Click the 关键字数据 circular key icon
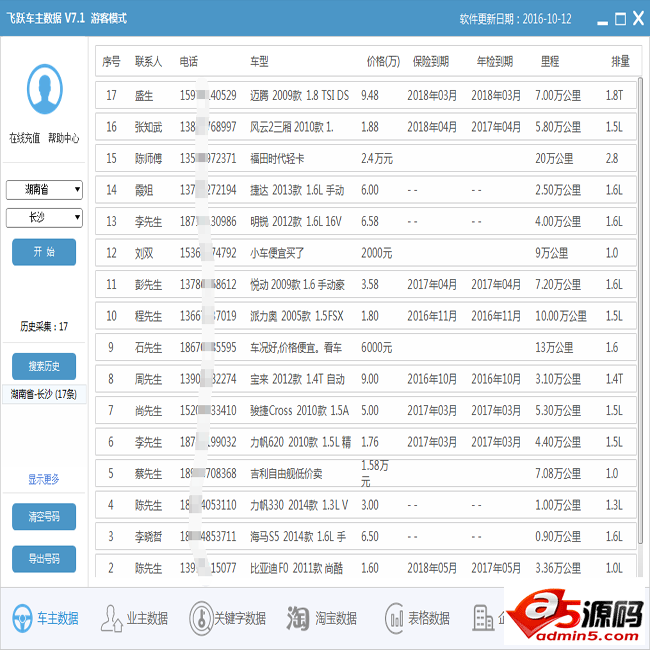Image resolution: width=650 pixels, height=650 pixels. [201, 618]
